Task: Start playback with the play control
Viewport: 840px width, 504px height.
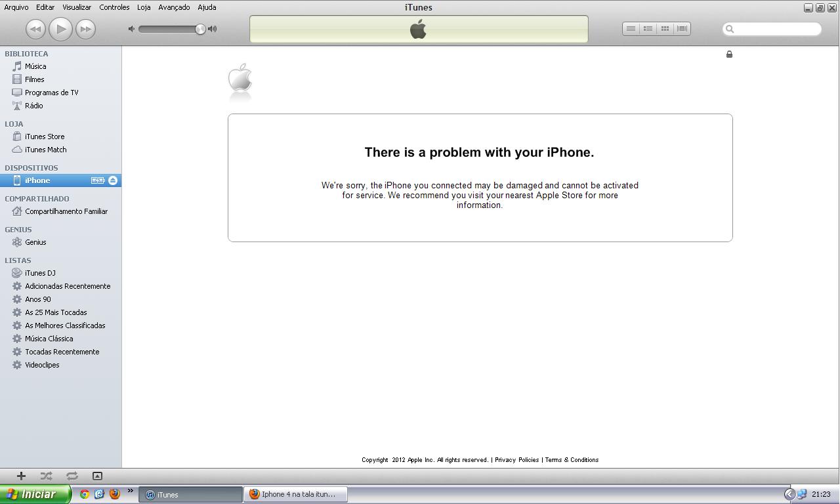Action: click(60, 29)
